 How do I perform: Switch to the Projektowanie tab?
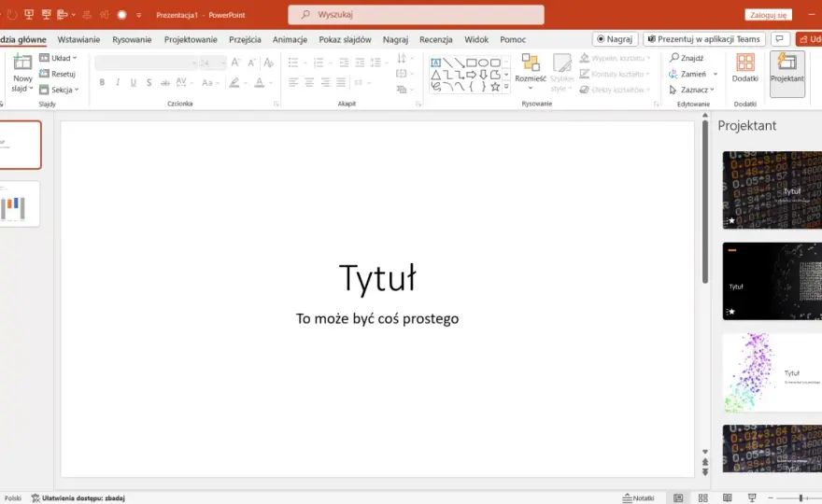pos(191,39)
